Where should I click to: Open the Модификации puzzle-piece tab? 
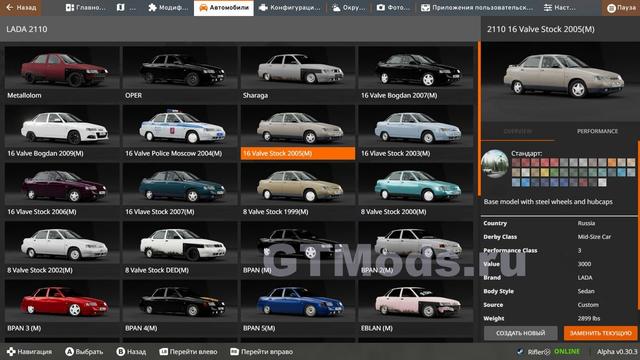[x=168, y=8]
